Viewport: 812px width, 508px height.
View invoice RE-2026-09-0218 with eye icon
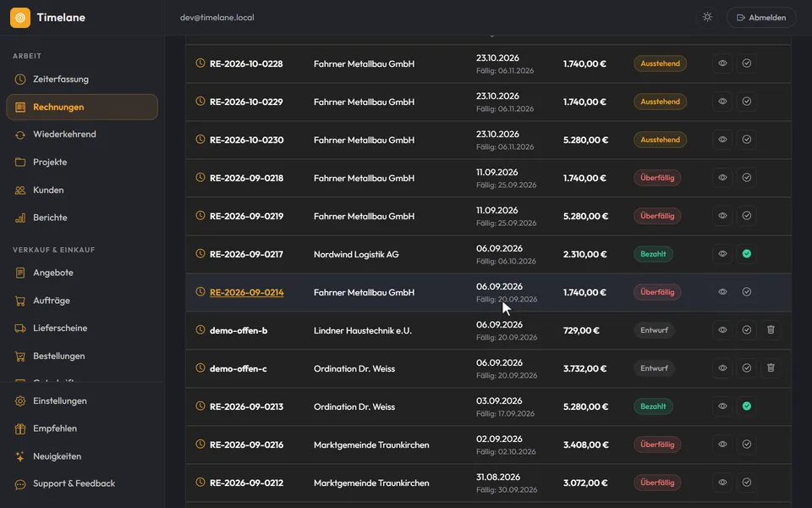pyautogui.click(x=722, y=178)
